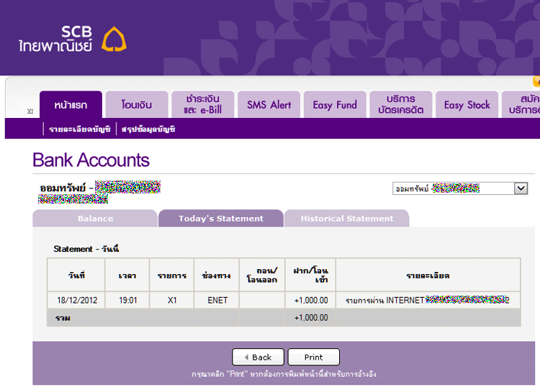Click the รายละเอียดบัญชี submenu link
540x392 pixels.
click(79, 129)
